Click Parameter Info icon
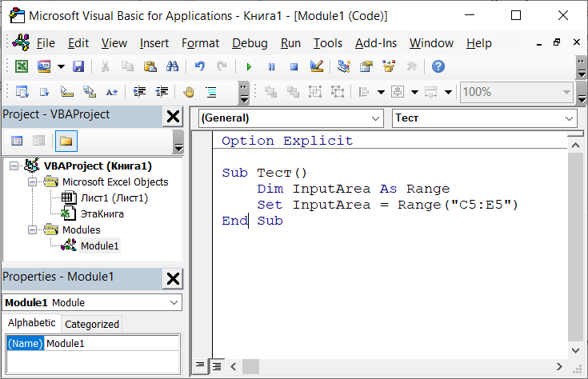Screen dimensions: 588x379 point(90,92)
